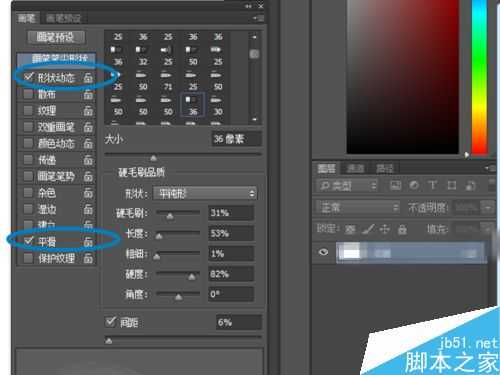Lock image pixels with brush icon
This screenshot has width=500, height=375.
(x=368, y=229)
